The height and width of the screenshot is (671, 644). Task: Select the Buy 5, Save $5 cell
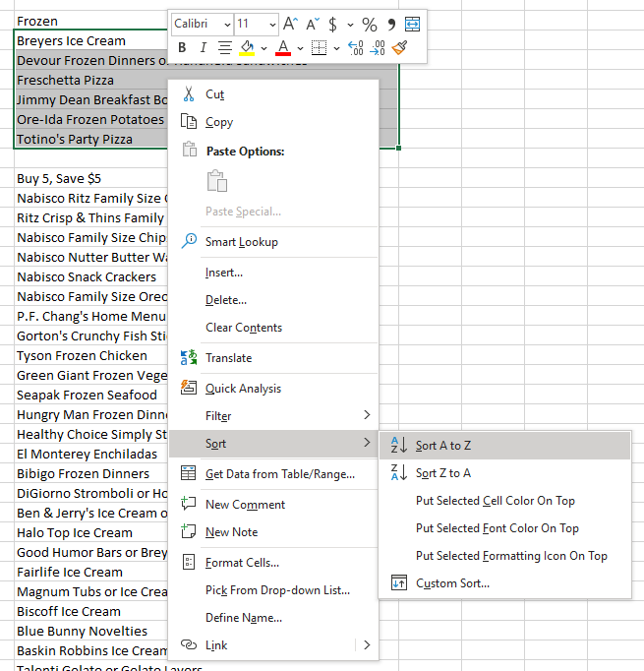click(90, 178)
